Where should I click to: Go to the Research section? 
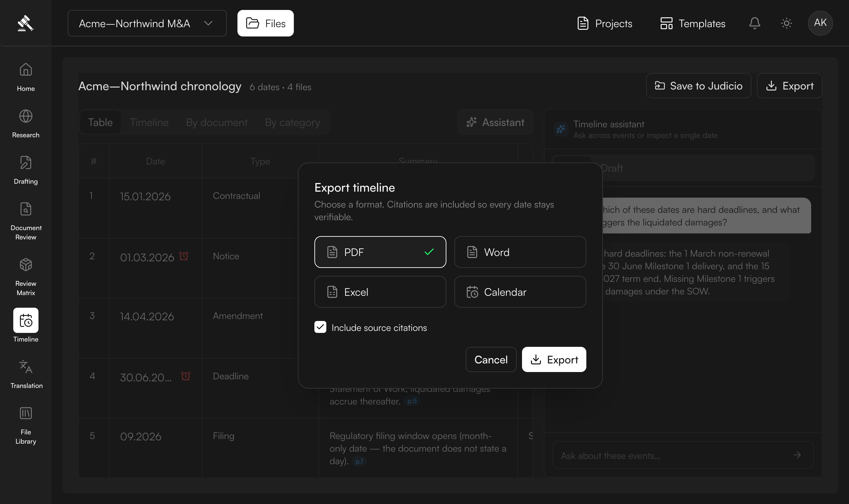coord(26,123)
